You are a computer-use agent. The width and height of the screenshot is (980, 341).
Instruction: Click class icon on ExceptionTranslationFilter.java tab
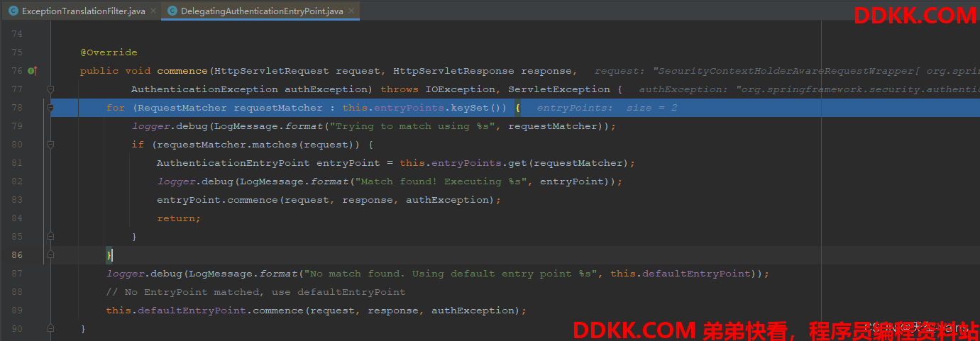(13, 11)
